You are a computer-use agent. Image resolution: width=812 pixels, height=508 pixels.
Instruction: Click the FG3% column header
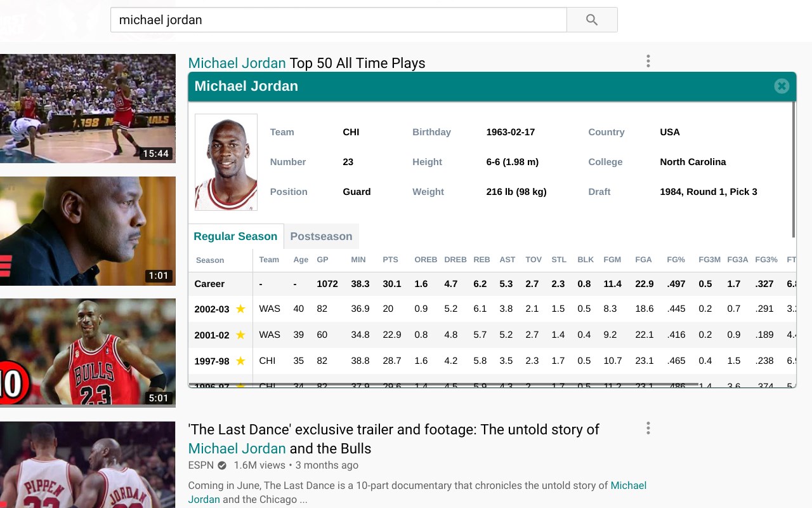coord(766,260)
